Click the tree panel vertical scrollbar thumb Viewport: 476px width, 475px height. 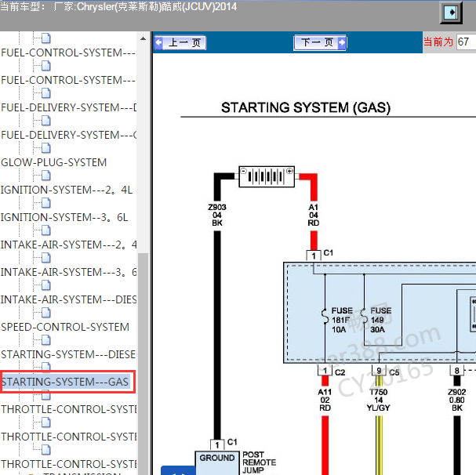coord(143,363)
